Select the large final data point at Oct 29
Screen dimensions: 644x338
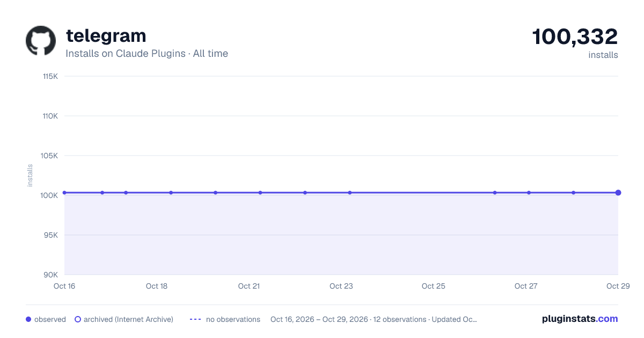[618, 193]
